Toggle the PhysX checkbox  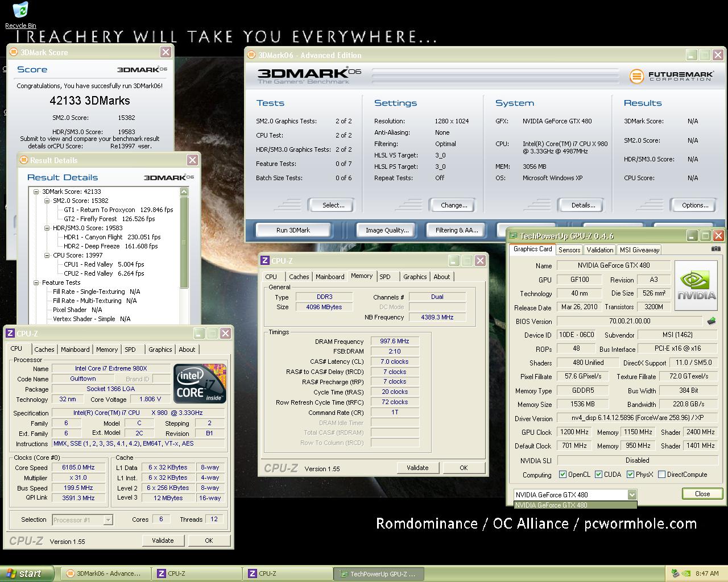click(630, 475)
